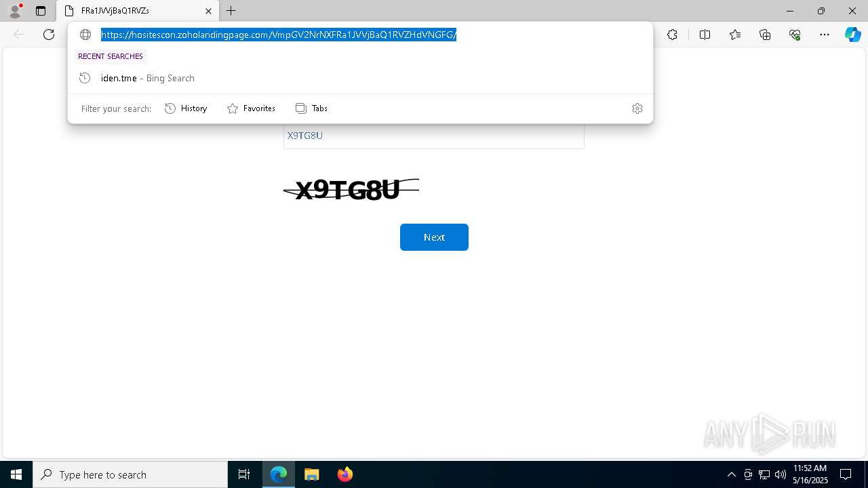
Task: Filter search by Tabs
Action: tap(311, 108)
